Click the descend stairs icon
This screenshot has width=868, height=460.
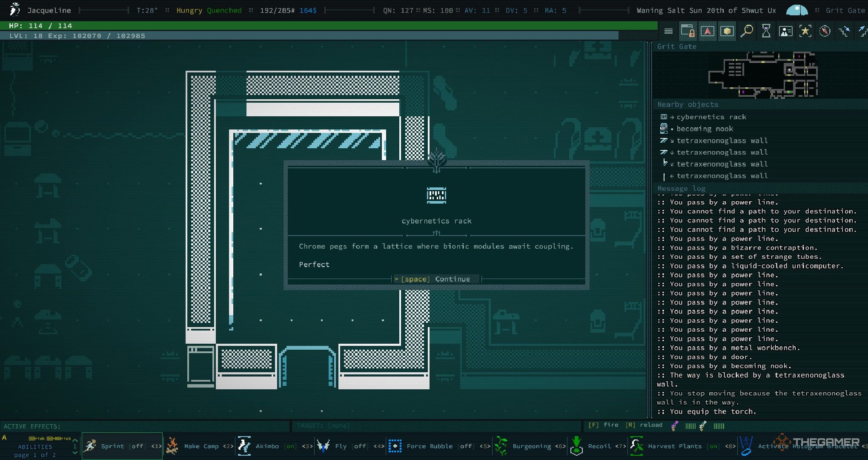[844, 31]
